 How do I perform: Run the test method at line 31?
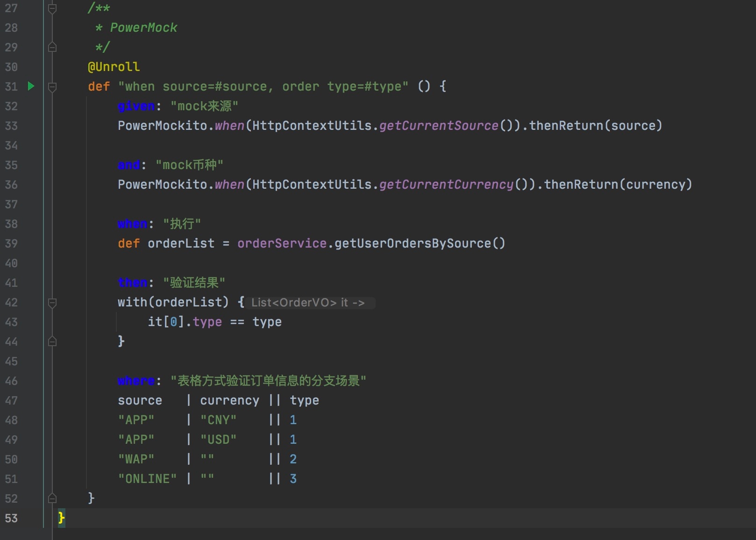click(31, 86)
